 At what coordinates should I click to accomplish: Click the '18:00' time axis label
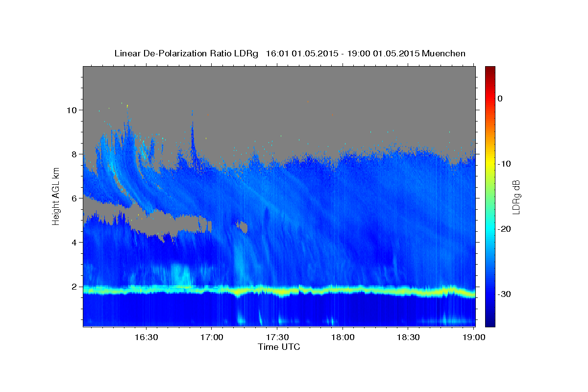pyautogui.click(x=343, y=338)
